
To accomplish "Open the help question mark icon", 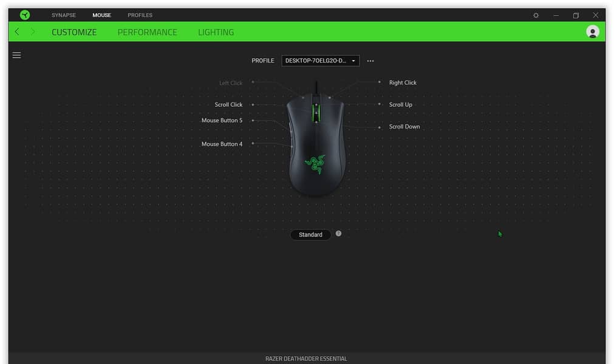I will tap(338, 234).
